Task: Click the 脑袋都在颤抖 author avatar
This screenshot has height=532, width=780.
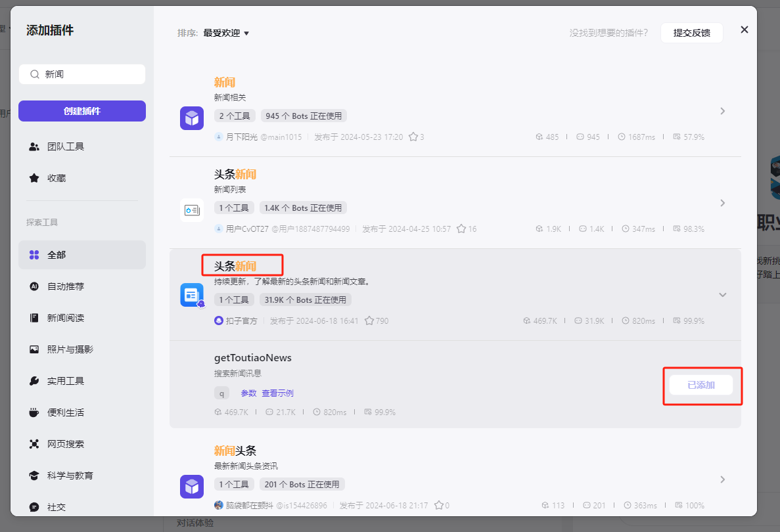Action: (x=218, y=505)
